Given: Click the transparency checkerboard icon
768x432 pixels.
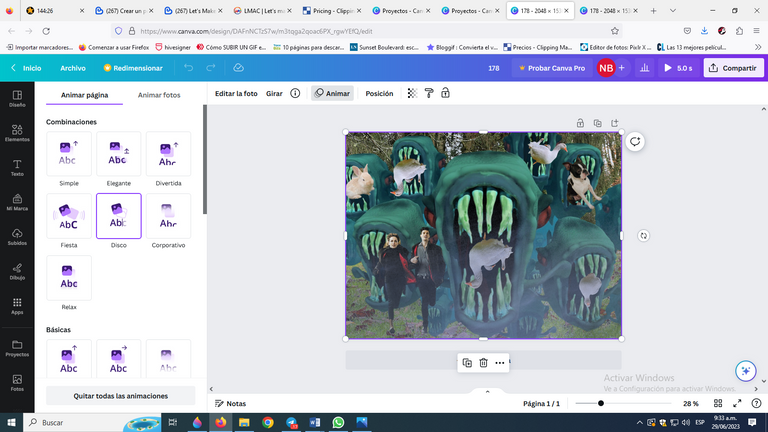Looking at the screenshot, I should (412, 93).
